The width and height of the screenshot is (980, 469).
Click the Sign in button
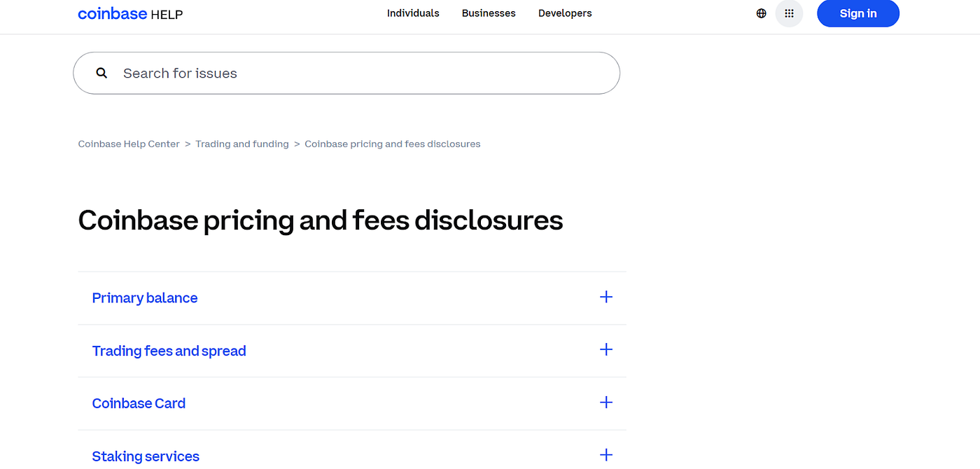(x=858, y=13)
